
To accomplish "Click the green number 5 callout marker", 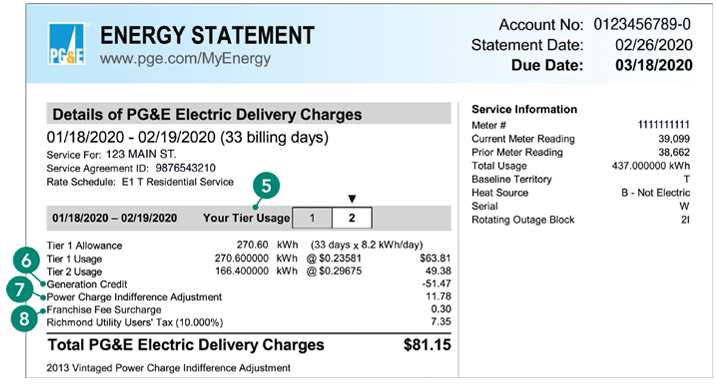I will tap(266, 186).
